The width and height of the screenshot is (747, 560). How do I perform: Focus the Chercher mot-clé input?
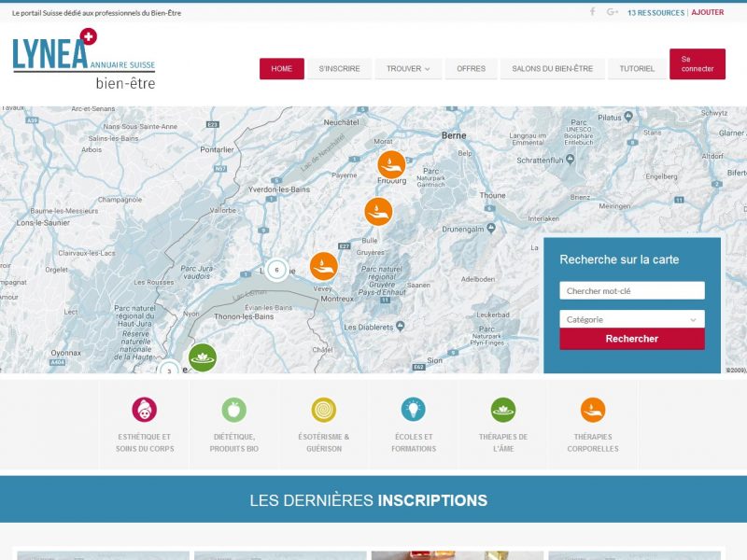pos(632,290)
